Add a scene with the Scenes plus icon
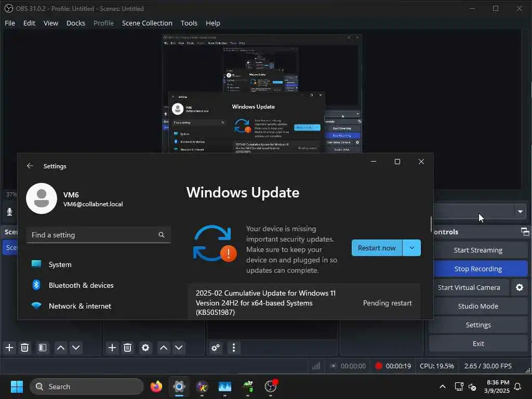 click(x=9, y=348)
